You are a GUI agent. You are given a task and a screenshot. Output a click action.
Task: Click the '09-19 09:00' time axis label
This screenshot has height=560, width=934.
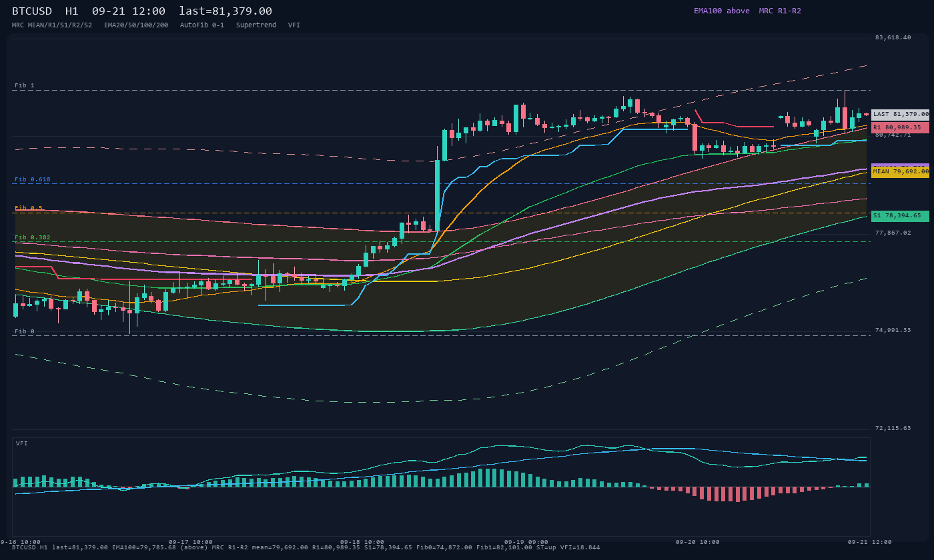pyautogui.click(x=526, y=542)
